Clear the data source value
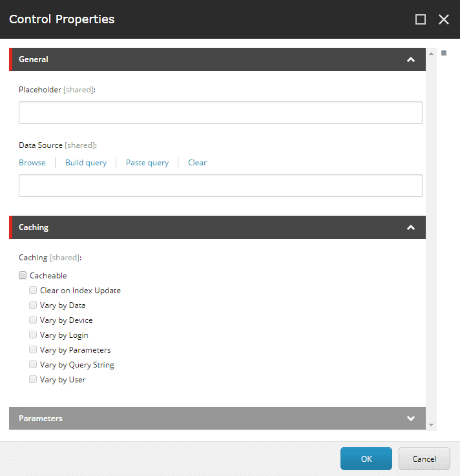 [197, 163]
